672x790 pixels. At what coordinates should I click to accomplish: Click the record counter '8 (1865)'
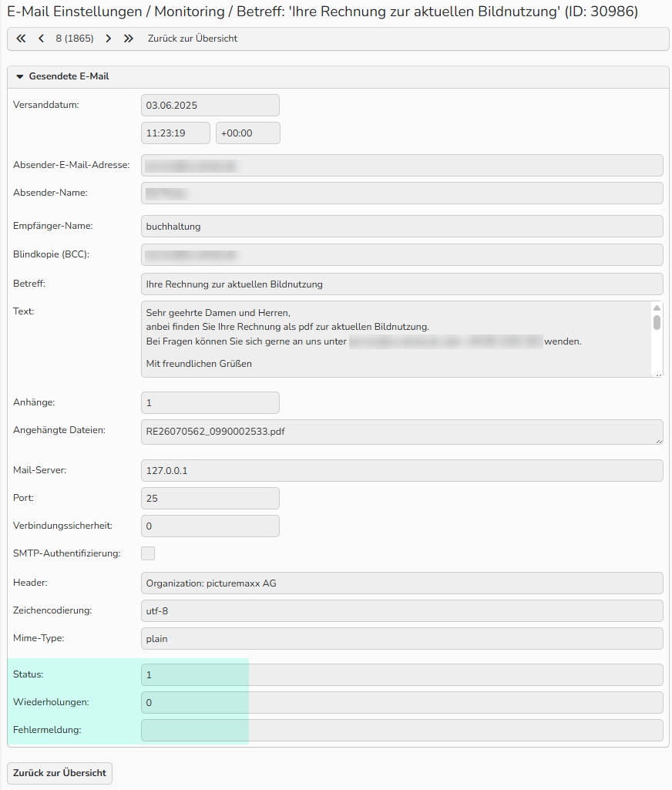coord(75,39)
